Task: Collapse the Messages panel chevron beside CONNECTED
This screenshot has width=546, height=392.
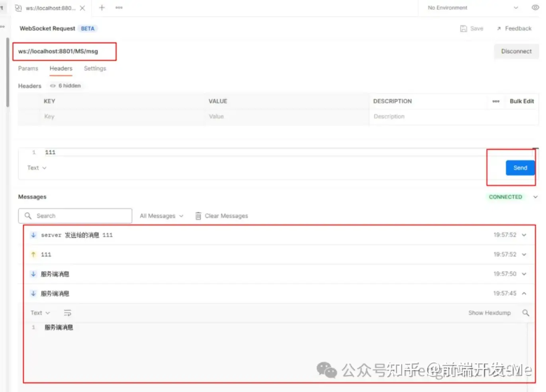Action: point(535,197)
